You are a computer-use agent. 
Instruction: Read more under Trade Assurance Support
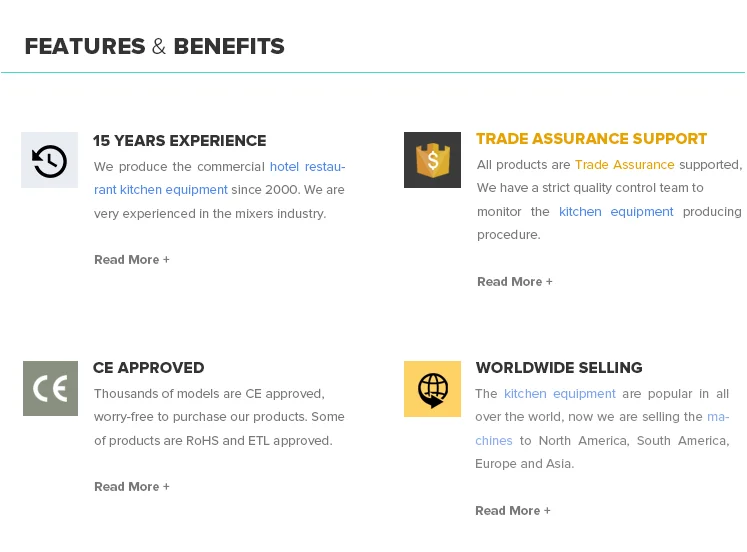point(515,282)
